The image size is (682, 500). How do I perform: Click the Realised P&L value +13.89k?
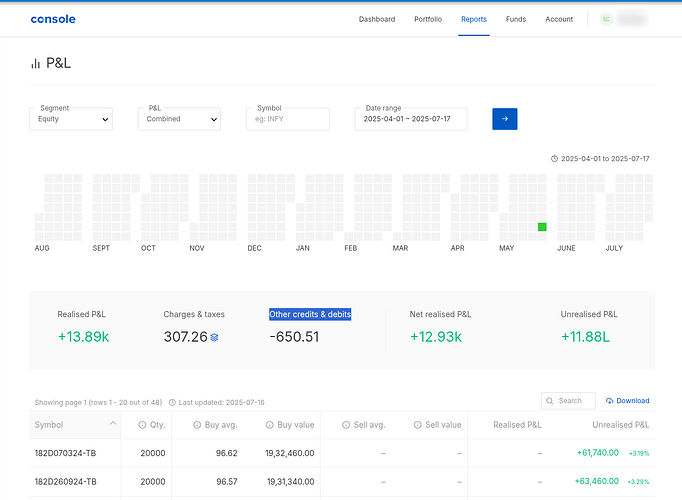[84, 337]
